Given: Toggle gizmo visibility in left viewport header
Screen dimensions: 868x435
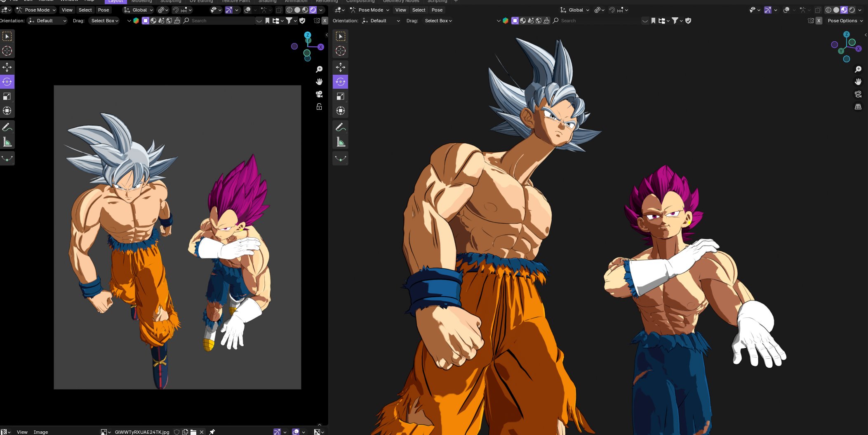Looking at the screenshot, I should tap(228, 10).
